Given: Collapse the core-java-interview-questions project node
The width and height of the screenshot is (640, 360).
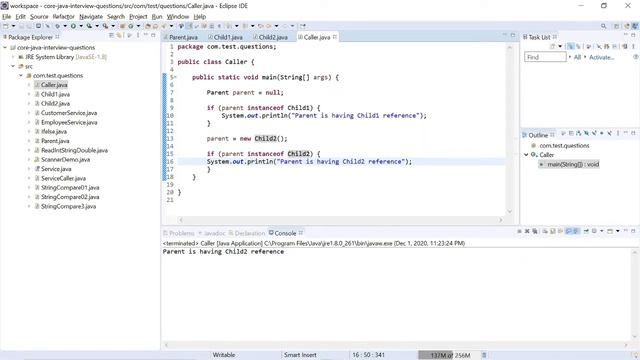Looking at the screenshot, I should click(x=5, y=48).
